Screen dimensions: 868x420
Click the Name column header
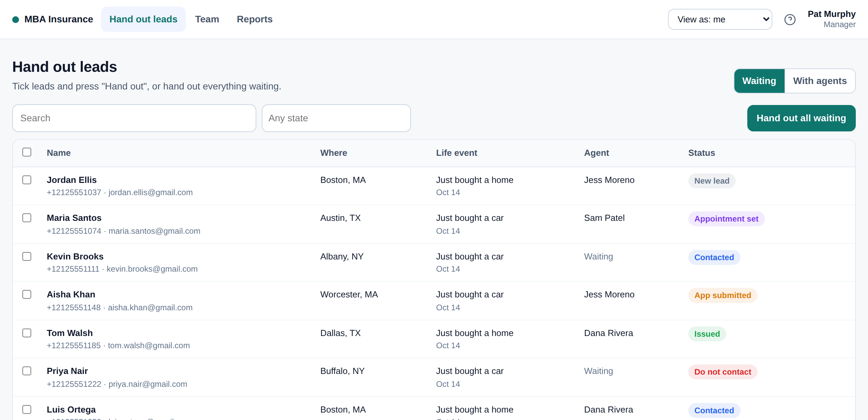(x=59, y=153)
